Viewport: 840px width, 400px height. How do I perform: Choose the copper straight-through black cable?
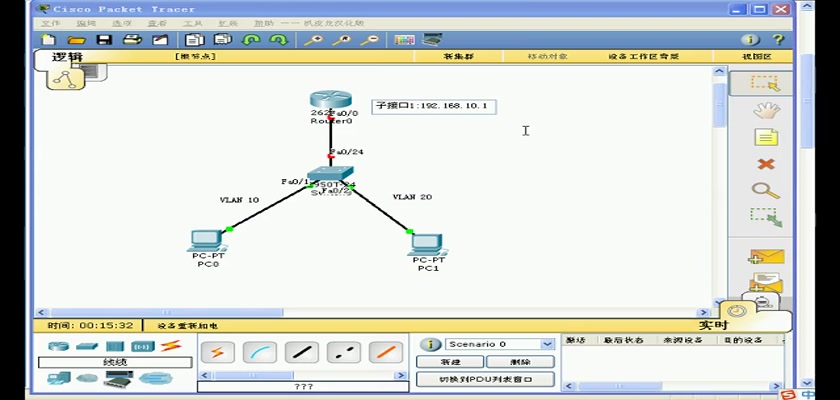pos(302,353)
